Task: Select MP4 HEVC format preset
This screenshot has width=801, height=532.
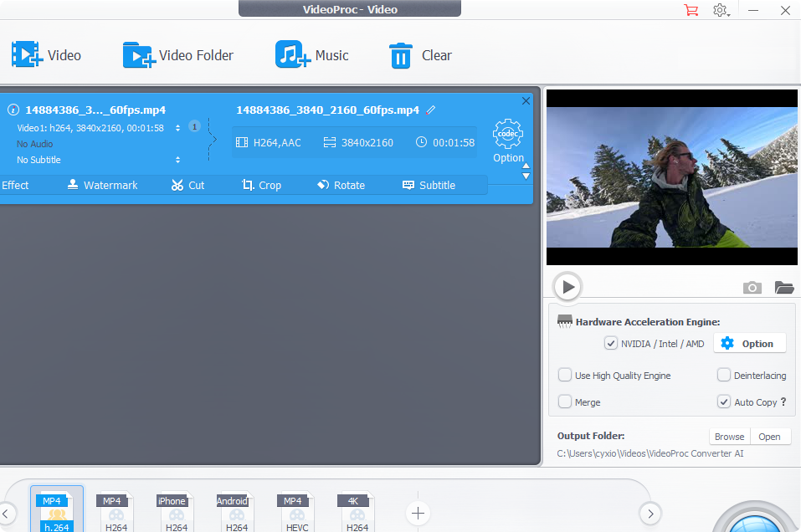Action: tap(295, 512)
